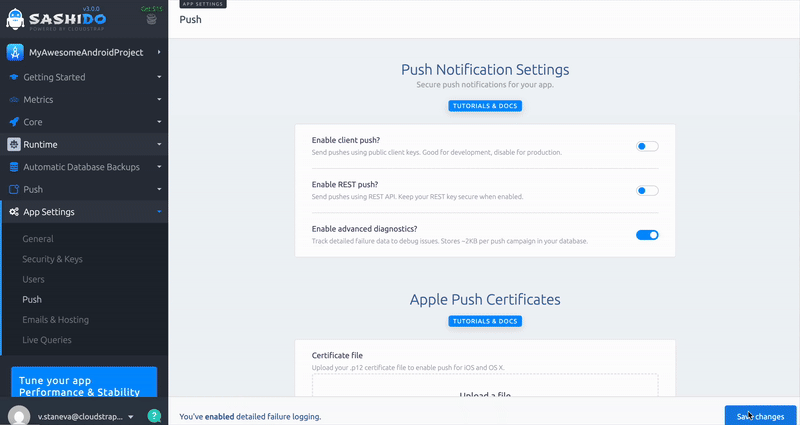
Task: Click the user avatar icon
Action: [19, 415]
